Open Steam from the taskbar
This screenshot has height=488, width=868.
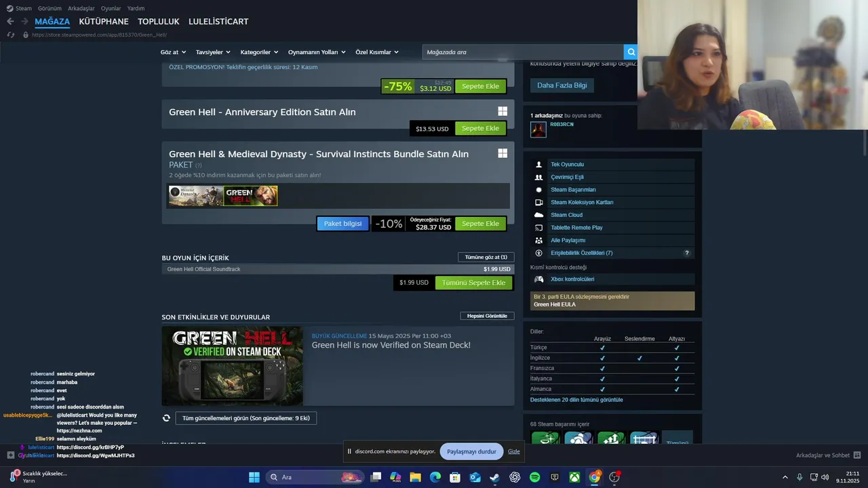click(495, 477)
